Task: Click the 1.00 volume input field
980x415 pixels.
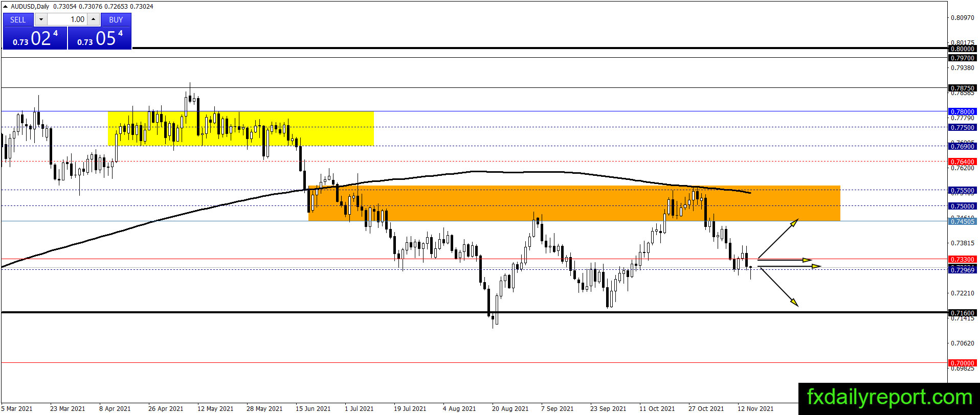Action: coord(67,19)
